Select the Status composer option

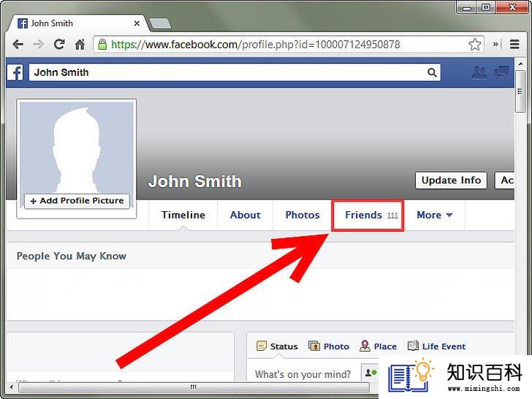click(277, 346)
